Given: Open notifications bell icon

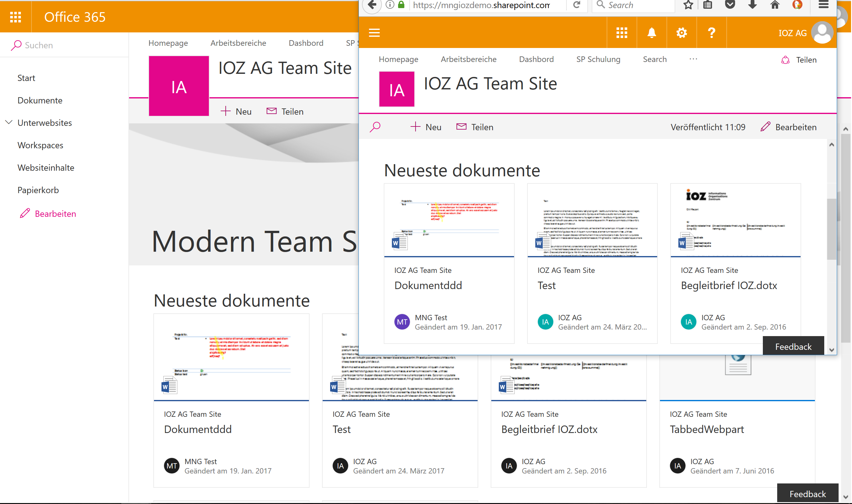Looking at the screenshot, I should pos(652,33).
